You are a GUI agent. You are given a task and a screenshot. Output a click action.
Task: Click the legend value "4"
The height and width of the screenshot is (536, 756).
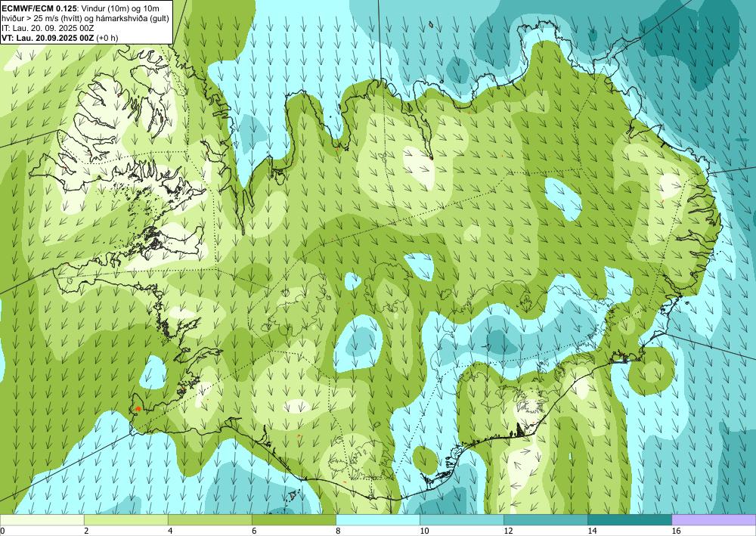[x=170, y=531]
